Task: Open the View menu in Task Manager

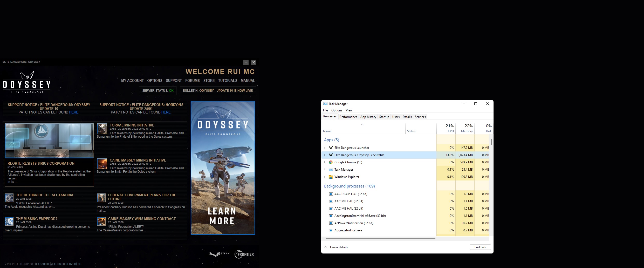Action: pos(349,110)
